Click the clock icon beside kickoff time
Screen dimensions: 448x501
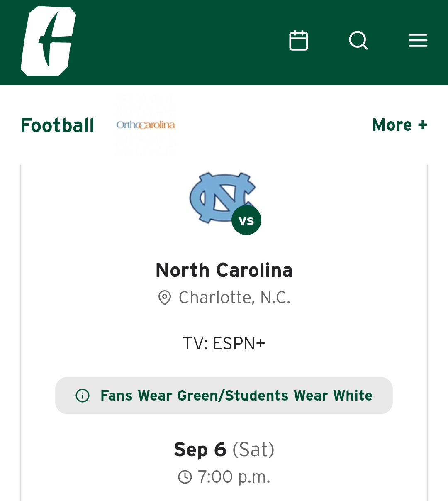click(x=185, y=477)
